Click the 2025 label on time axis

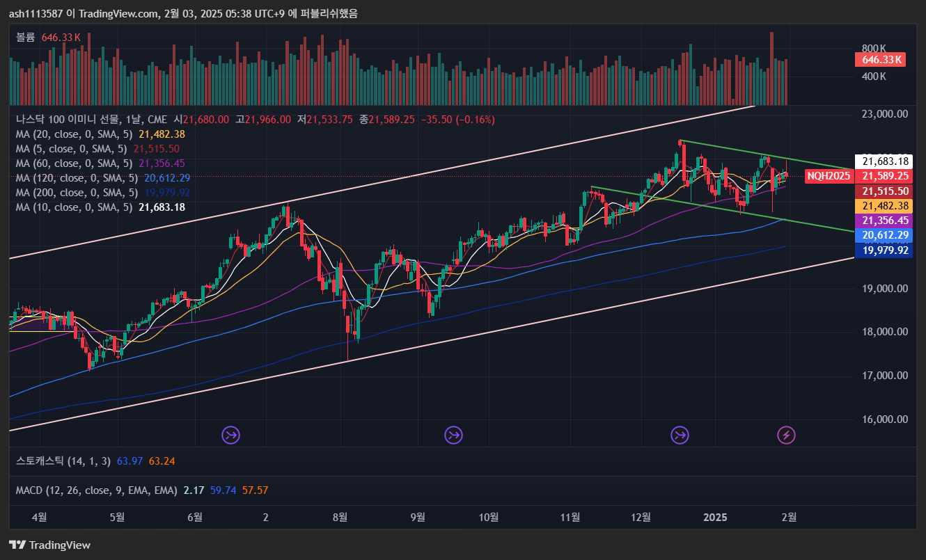(x=715, y=517)
